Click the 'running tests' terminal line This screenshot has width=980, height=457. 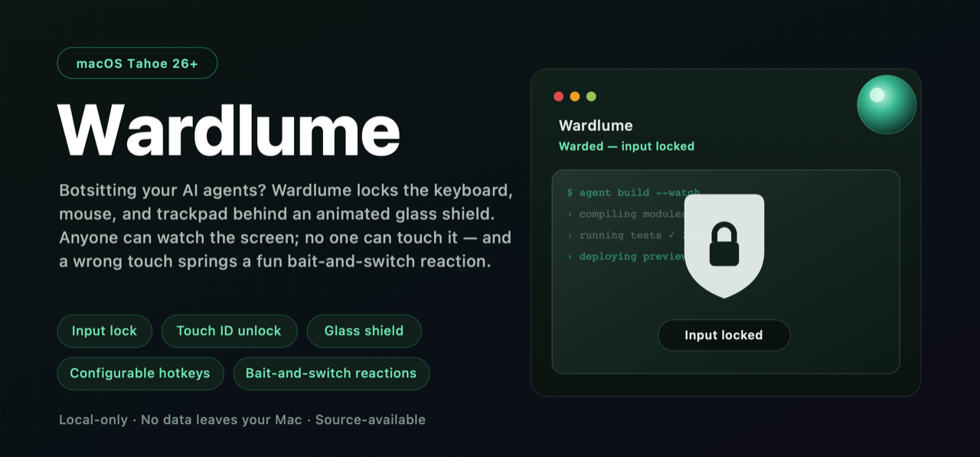coord(626,235)
